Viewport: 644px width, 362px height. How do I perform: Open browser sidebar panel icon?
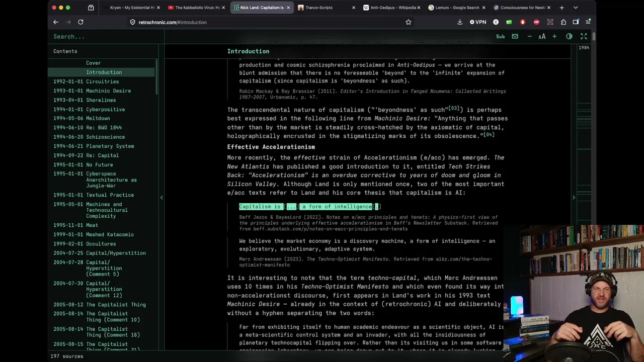576,22
